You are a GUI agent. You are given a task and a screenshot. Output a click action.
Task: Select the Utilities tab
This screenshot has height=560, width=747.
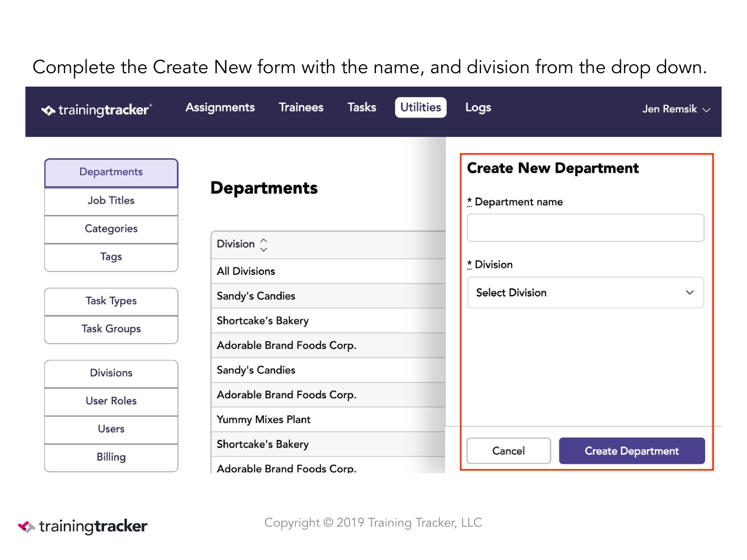point(421,108)
